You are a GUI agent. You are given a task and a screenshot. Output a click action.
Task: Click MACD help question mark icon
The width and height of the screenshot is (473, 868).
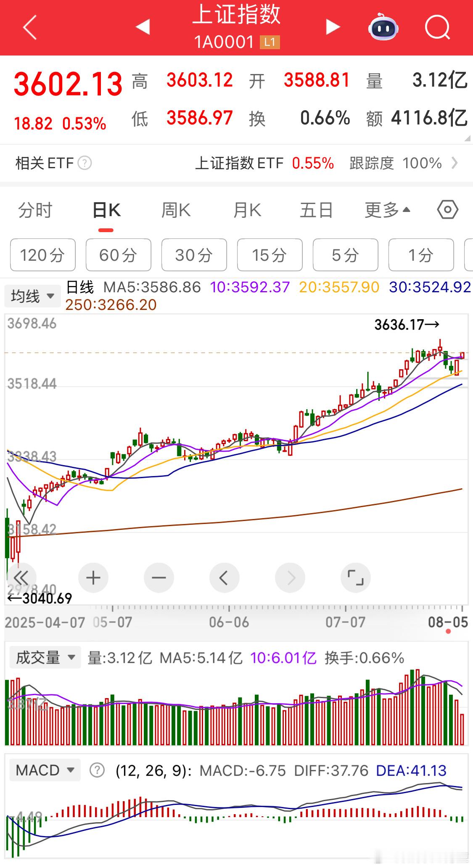[x=97, y=770]
